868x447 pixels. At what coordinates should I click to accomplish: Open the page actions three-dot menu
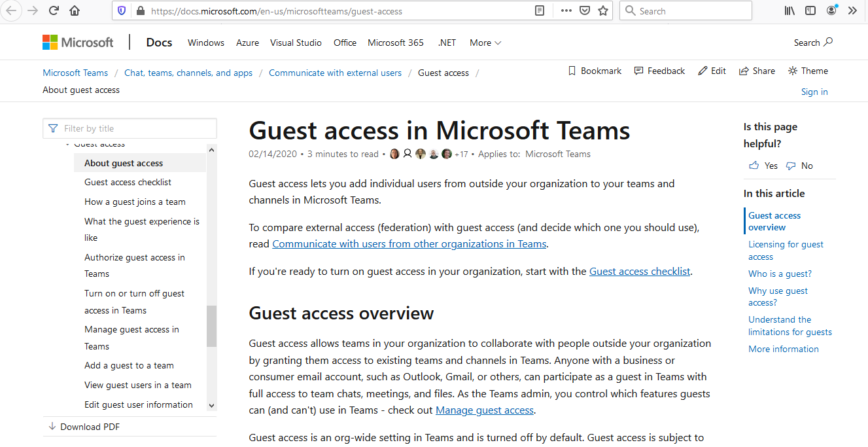566,10
